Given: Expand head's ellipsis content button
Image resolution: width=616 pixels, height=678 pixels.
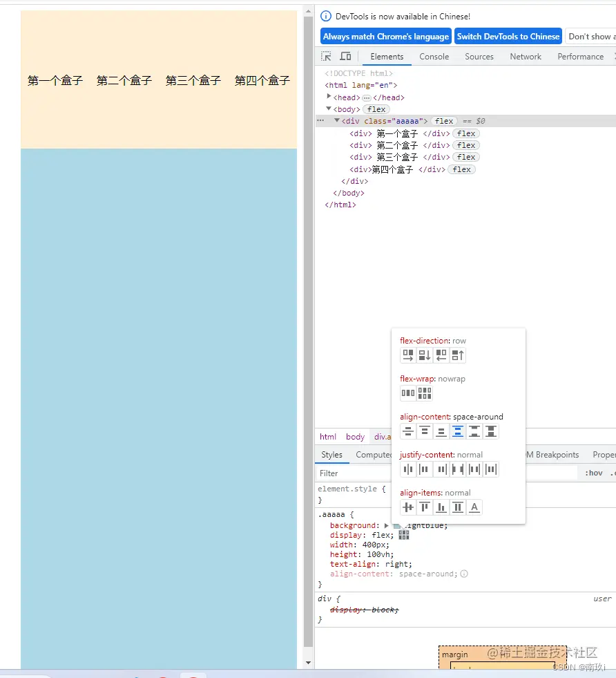Looking at the screenshot, I should 367,97.
